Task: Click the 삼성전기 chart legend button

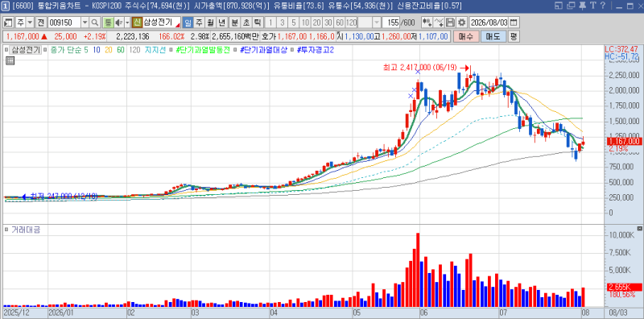Action: click(x=25, y=50)
